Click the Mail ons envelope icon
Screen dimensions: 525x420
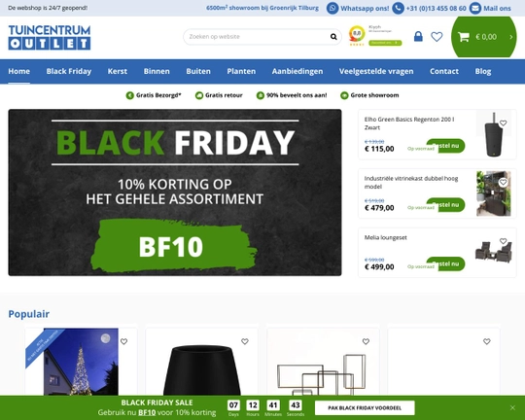[x=475, y=8]
